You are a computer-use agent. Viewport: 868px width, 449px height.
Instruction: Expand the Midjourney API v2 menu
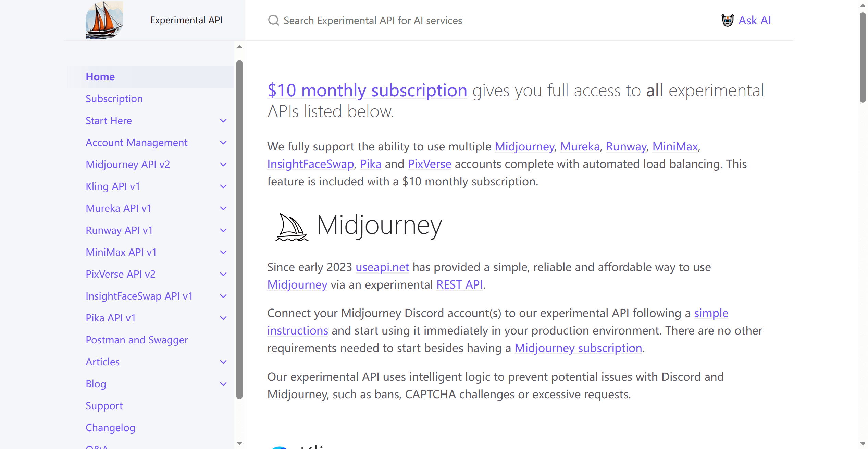click(223, 165)
